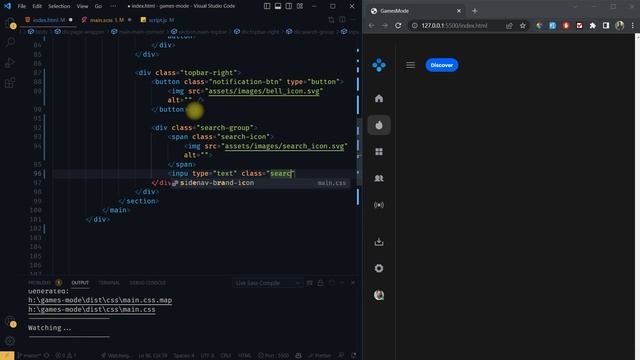The image size is (640, 360).
Task: Open Chrome extensions puzzle icon
Action: tap(592, 25)
